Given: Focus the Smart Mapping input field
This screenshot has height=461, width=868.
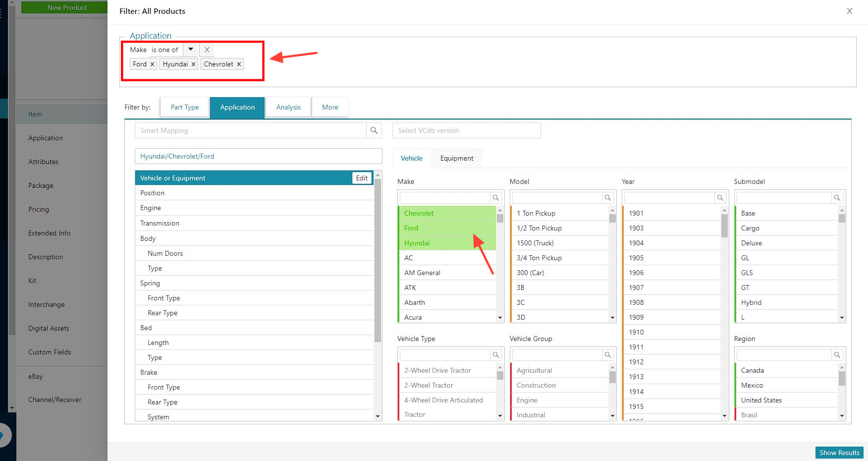Looking at the screenshot, I should pyautogui.click(x=251, y=130).
